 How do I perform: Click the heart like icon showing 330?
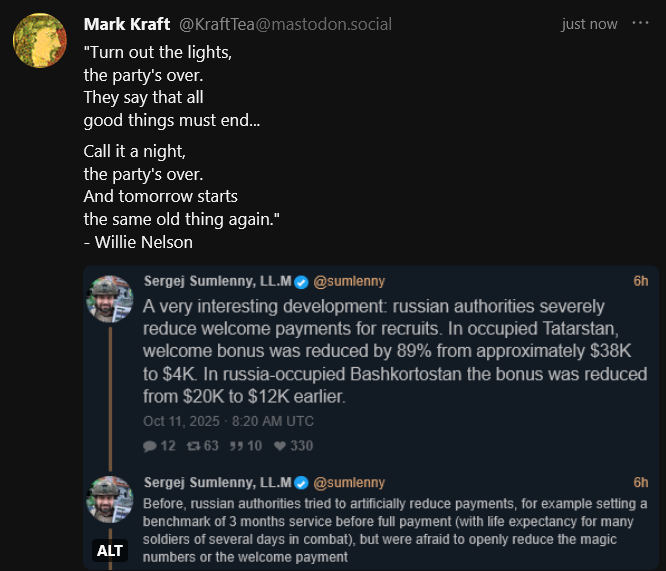pos(281,446)
